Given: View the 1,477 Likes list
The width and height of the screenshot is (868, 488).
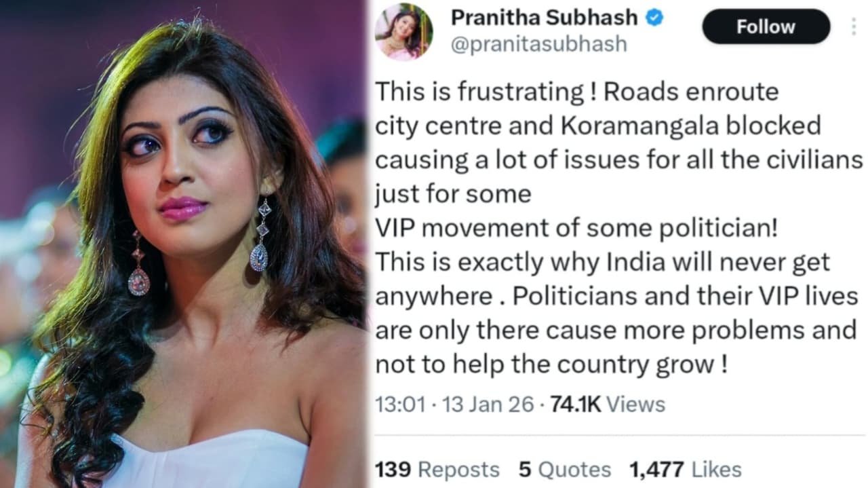Looking at the screenshot, I should (686, 469).
